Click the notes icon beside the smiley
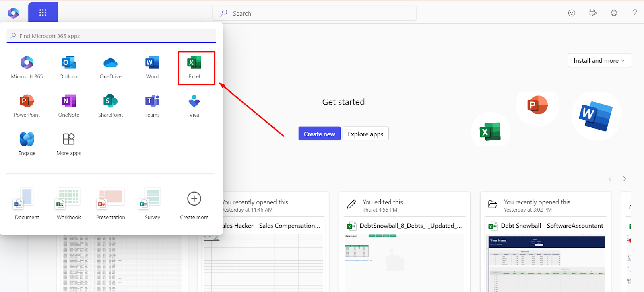The height and width of the screenshot is (292, 644). click(593, 13)
